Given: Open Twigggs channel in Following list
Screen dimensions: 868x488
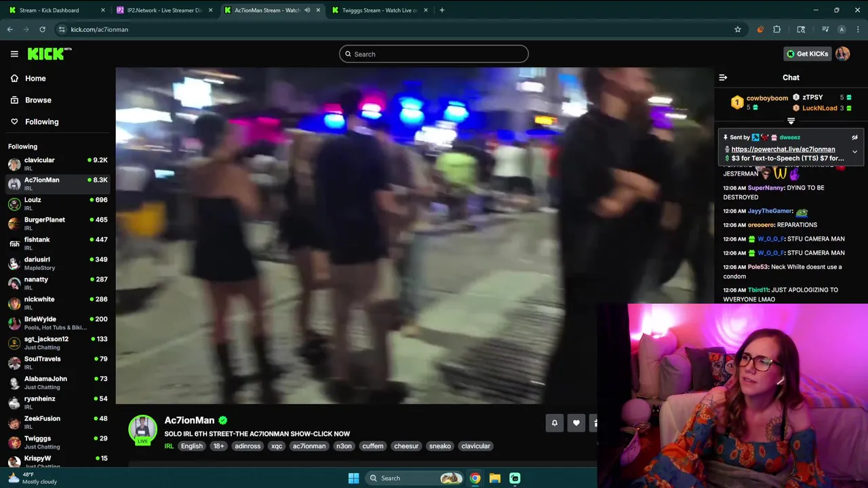Looking at the screenshot, I should 58,442.
